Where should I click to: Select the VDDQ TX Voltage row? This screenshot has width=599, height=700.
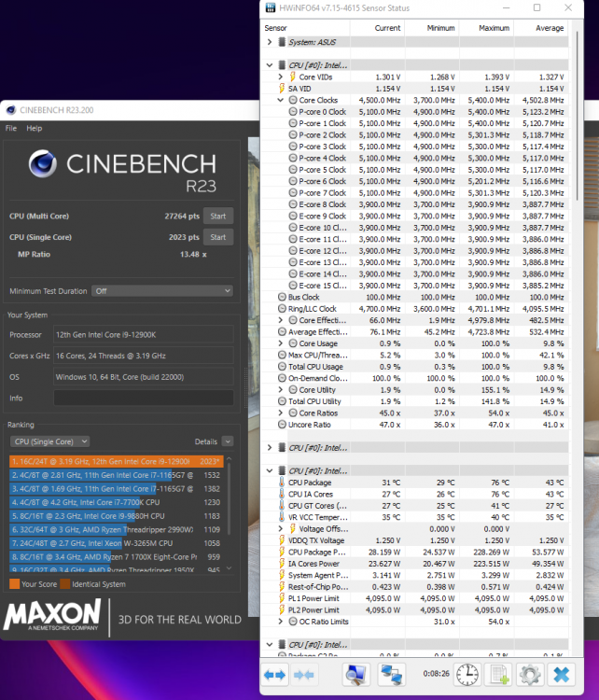pos(415,540)
